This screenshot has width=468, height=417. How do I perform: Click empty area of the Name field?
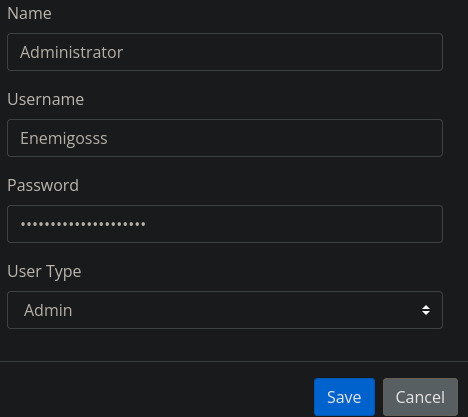click(x=283, y=52)
